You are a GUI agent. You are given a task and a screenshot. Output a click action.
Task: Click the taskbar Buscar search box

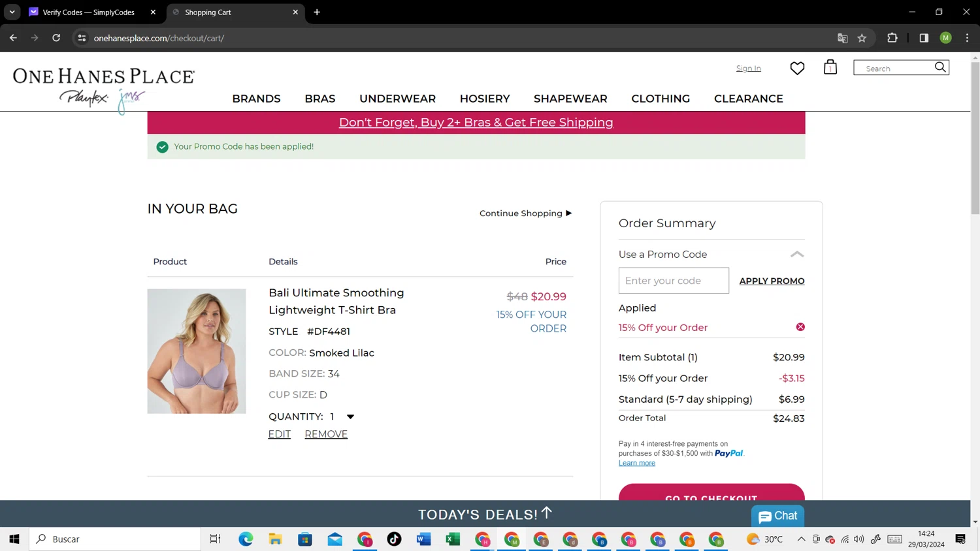pyautogui.click(x=115, y=539)
